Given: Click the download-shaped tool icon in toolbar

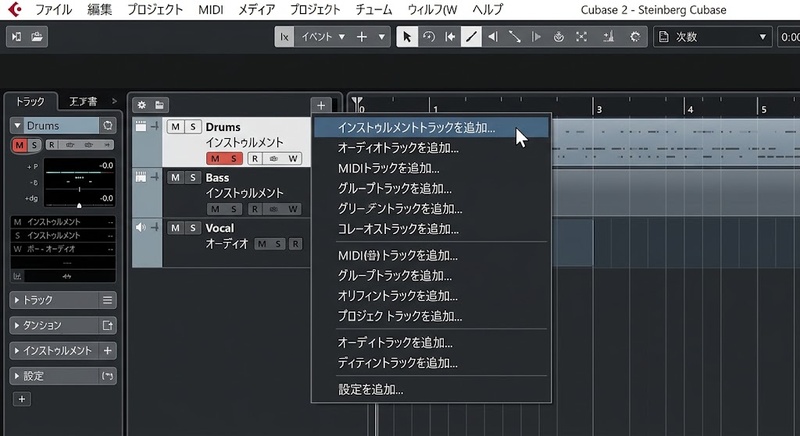Looking at the screenshot, I should coord(559,37).
